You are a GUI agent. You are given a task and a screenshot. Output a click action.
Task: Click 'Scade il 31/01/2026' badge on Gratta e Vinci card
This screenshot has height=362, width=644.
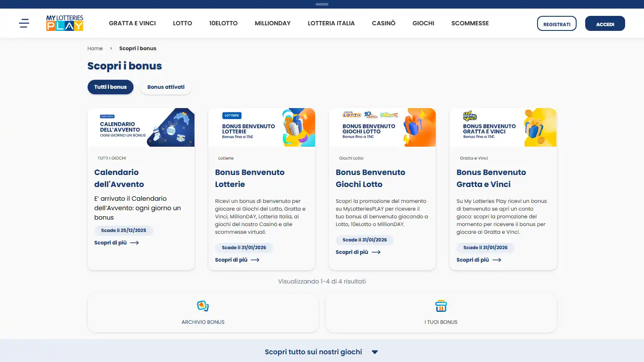(485, 247)
